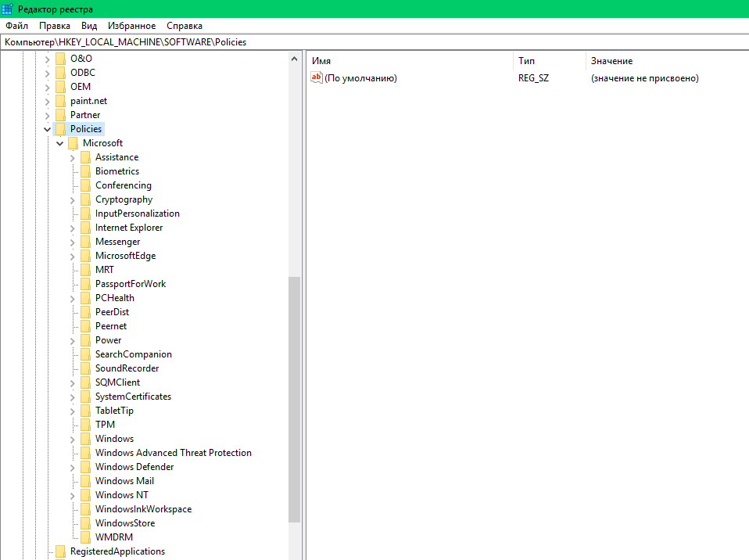The width and height of the screenshot is (749, 560).
Task: Click the paint.net folder icon
Action: pyautogui.click(x=61, y=101)
